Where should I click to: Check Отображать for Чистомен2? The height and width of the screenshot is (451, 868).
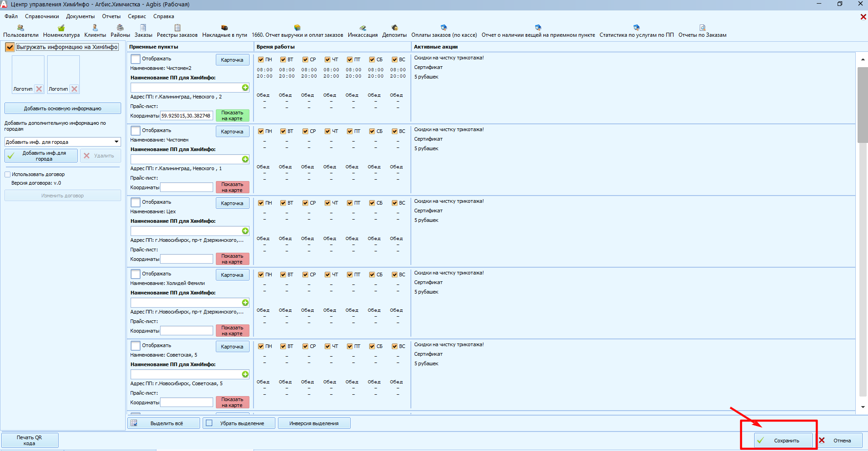136,59
